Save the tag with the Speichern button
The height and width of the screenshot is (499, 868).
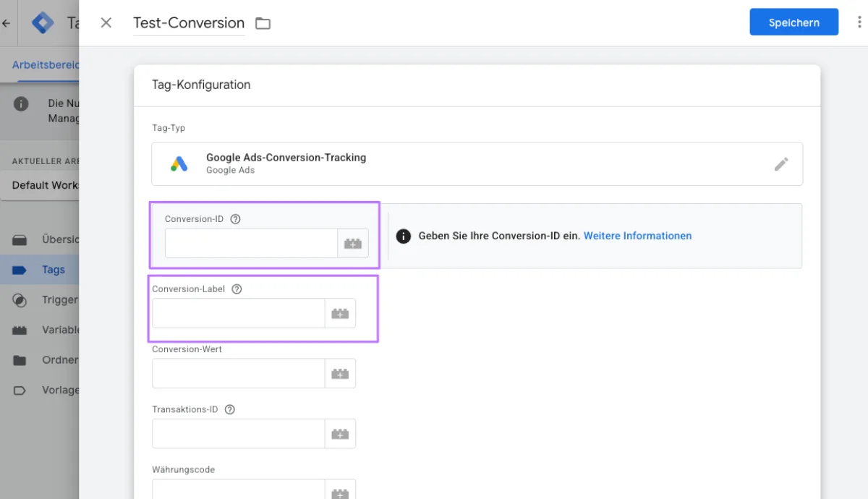tap(793, 22)
